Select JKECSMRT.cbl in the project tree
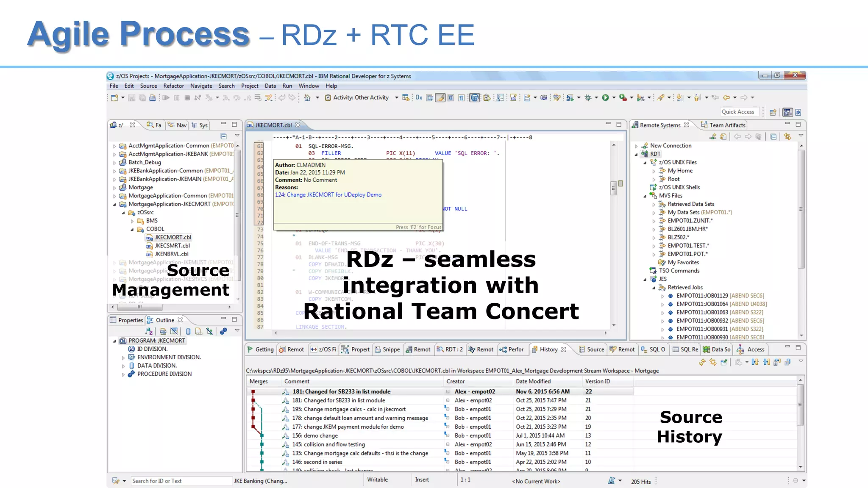 [172, 246]
